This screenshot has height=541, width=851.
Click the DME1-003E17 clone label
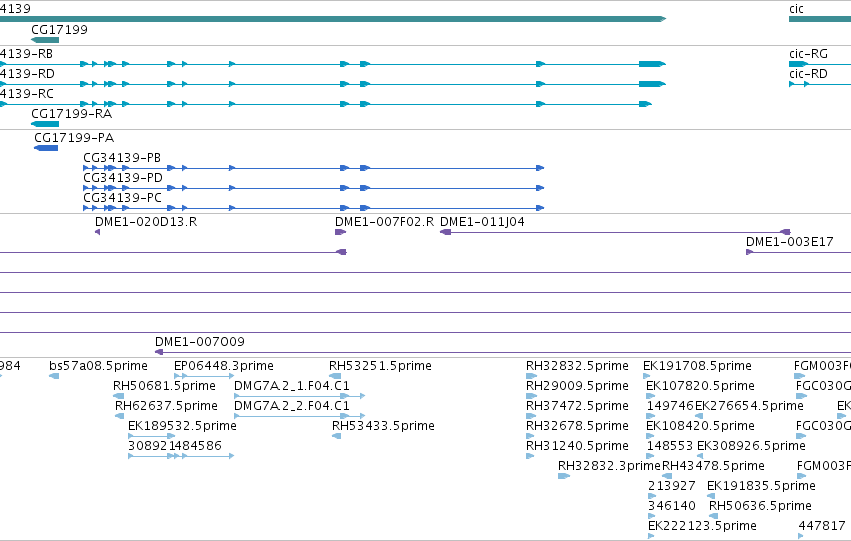tap(790, 241)
